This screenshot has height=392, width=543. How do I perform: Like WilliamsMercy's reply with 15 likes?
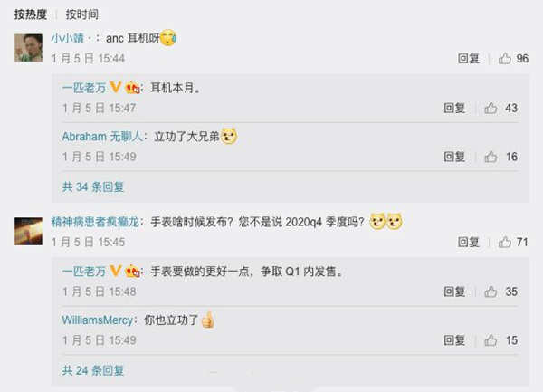[491, 340]
